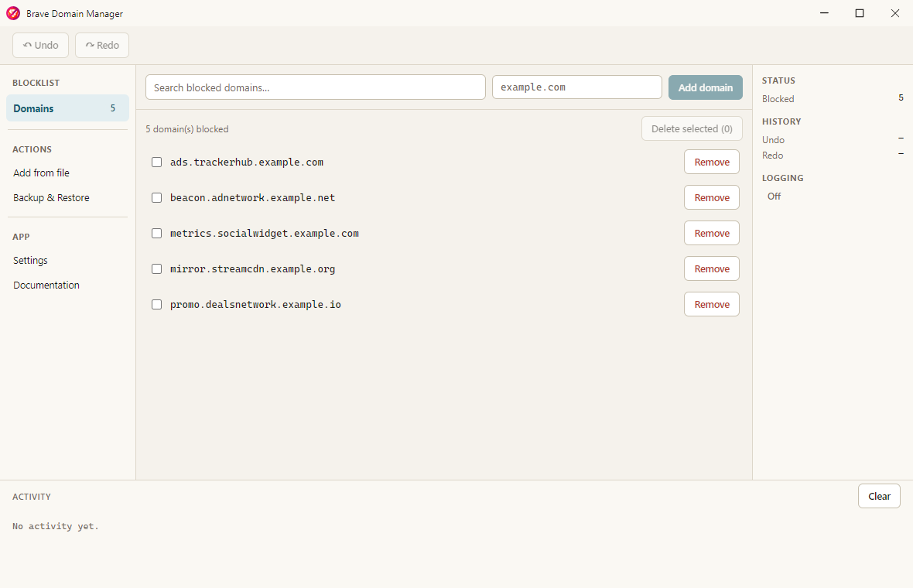Click the STATUS panel heading

click(x=778, y=80)
